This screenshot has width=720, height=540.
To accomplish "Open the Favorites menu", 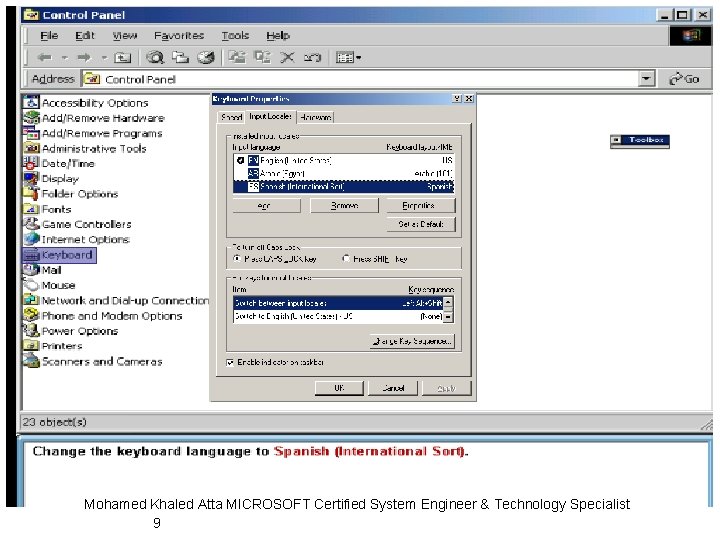I will click(179, 35).
